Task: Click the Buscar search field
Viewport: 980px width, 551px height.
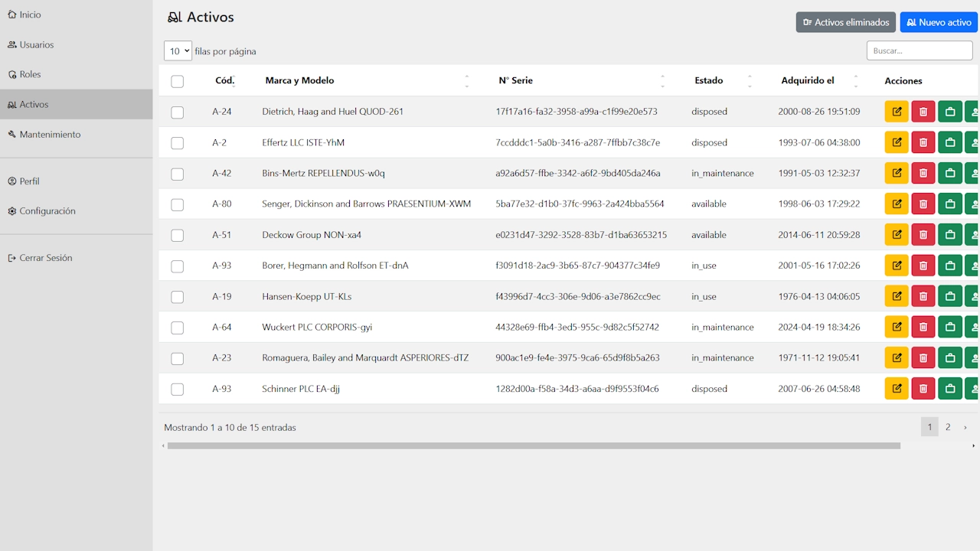Action: pyautogui.click(x=919, y=51)
